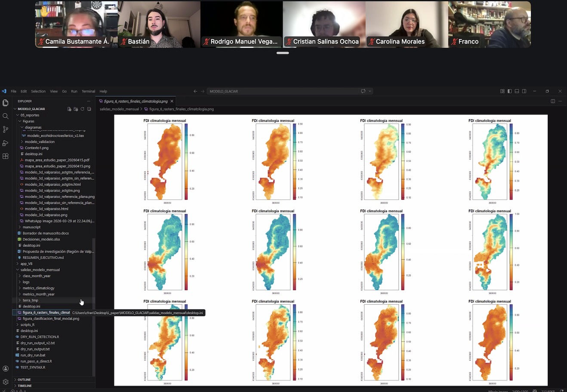567x392 pixels.
Task: Open the Selection menu
Action: point(38,91)
